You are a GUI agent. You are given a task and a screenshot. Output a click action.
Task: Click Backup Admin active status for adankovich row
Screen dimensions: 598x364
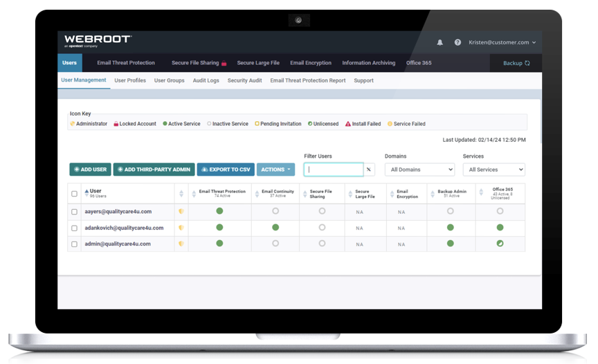click(x=451, y=227)
